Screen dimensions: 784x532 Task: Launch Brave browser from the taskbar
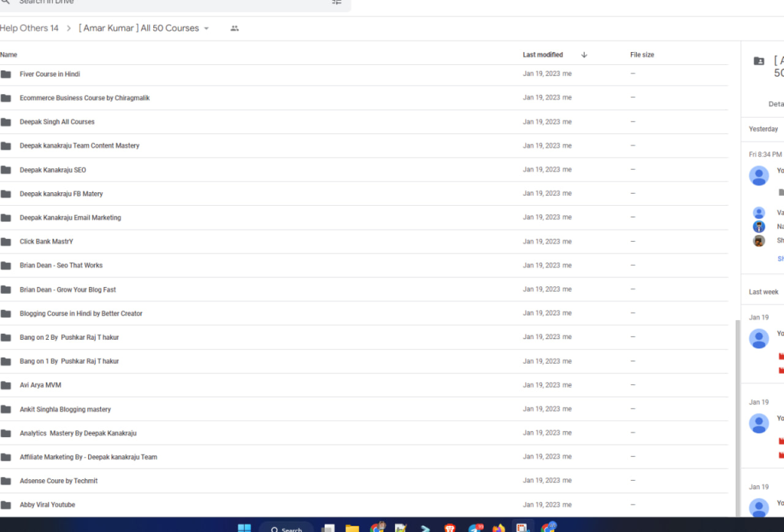[x=450, y=528]
